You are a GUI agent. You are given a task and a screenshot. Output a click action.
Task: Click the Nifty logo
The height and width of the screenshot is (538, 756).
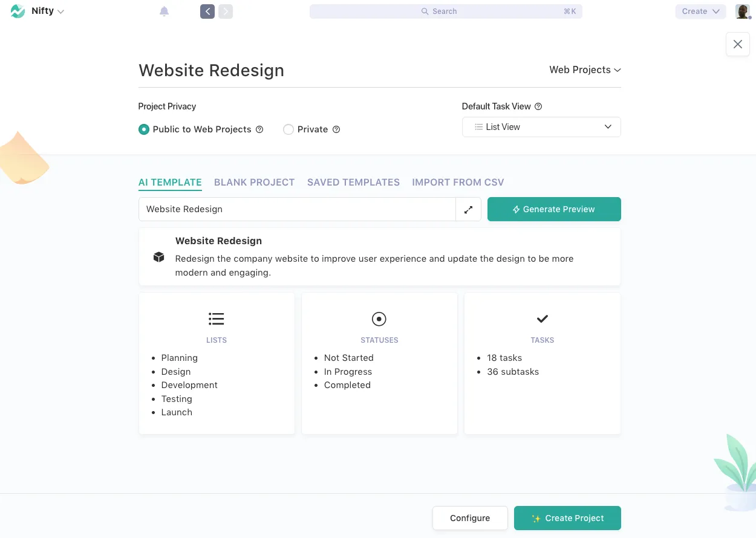(x=17, y=11)
